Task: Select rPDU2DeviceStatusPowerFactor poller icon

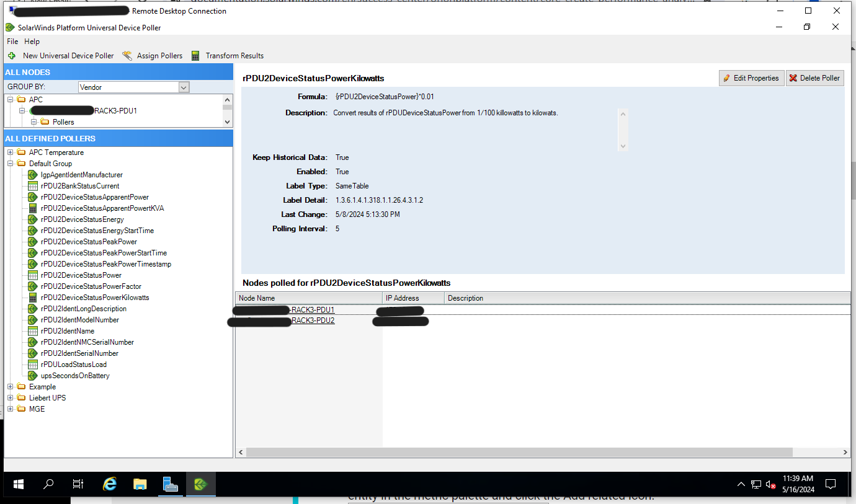Action: coord(33,286)
